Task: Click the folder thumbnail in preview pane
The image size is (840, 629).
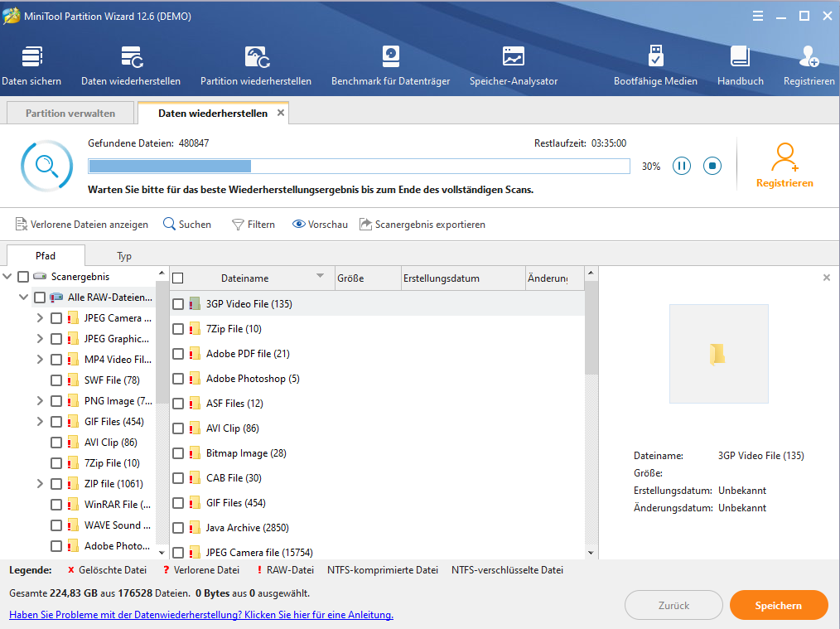Action: [718, 354]
